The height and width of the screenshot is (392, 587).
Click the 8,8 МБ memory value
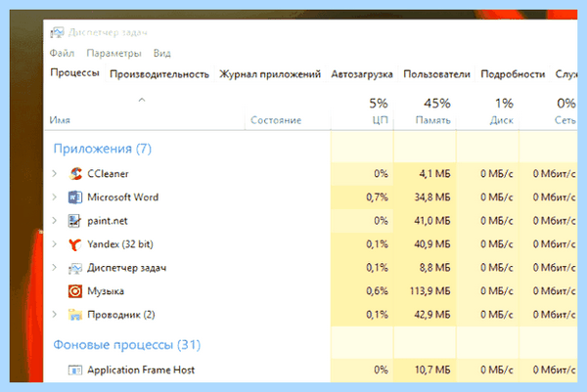(x=434, y=268)
